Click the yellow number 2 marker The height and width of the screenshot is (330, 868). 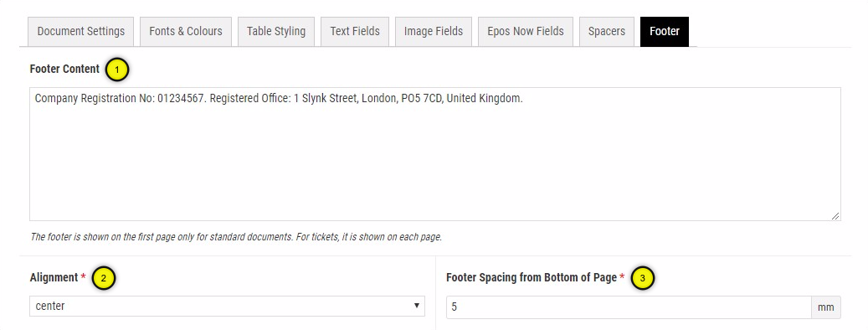[x=104, y=279]
